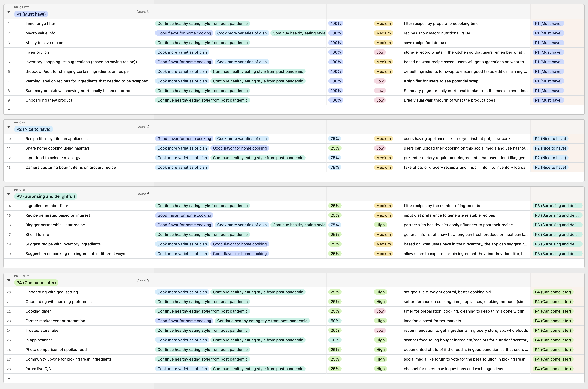Collapse the P4 (Can come later) group
This screenshot has width=588, height=389.
pyautogui.click(x=9, y=280)
